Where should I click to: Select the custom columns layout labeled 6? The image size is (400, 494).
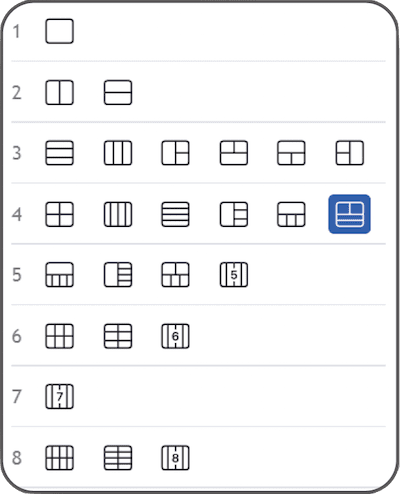click(175, 336)
